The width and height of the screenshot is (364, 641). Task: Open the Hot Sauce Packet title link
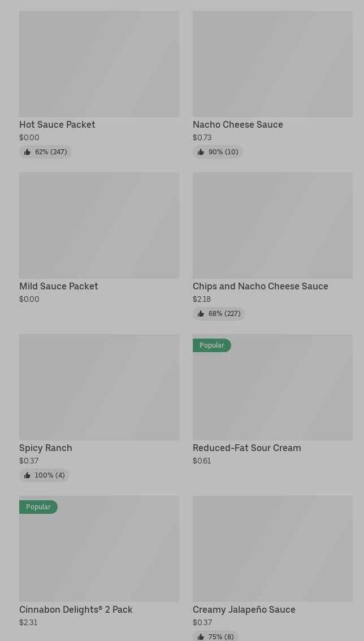tap(57, 124)
